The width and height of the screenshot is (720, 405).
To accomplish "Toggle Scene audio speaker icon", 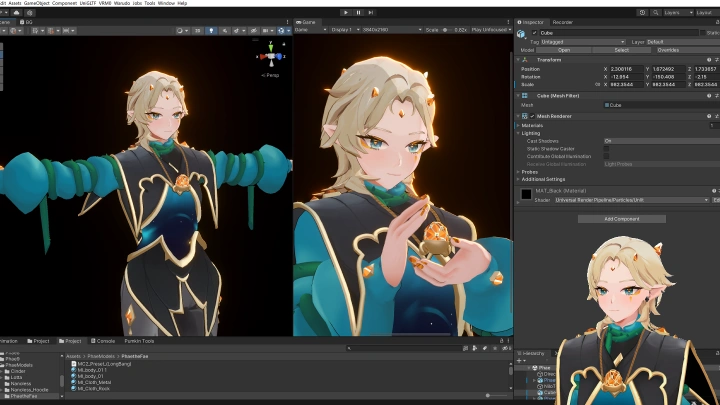I will click(x=225, y=31).
